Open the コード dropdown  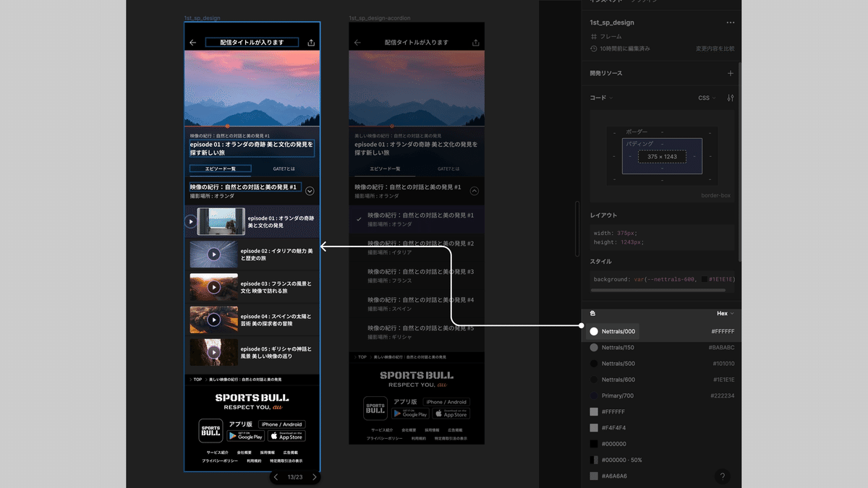click(601, 98)
